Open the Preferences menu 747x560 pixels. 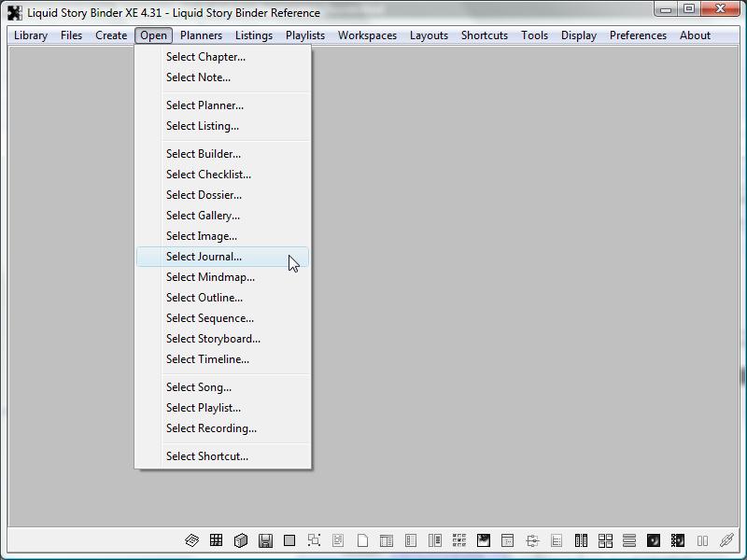coord(638,35)
